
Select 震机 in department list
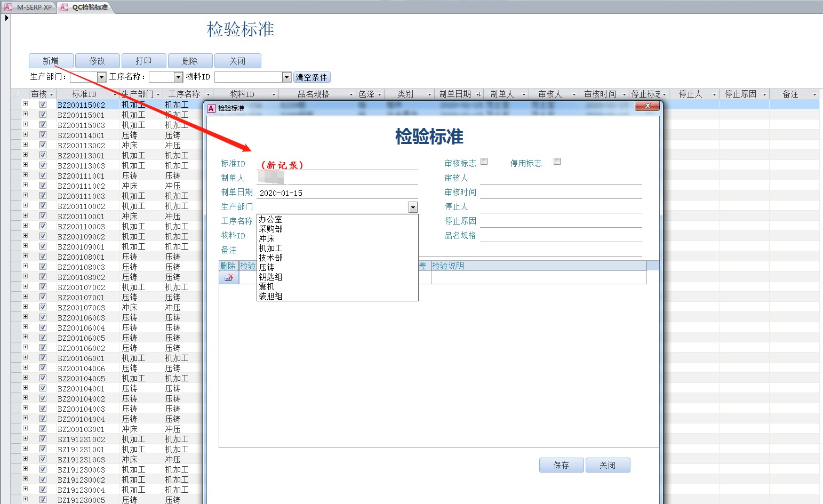[x=337, y=286]
